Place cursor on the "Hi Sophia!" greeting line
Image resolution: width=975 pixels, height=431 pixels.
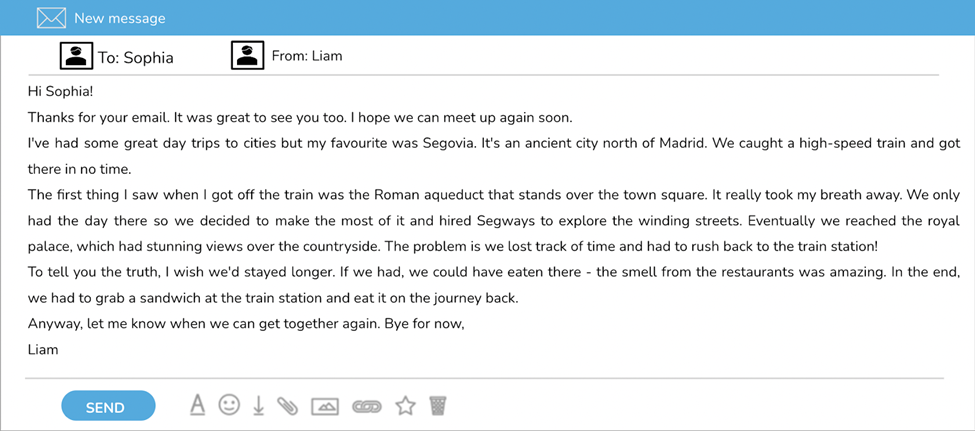(x=60, y=91)
